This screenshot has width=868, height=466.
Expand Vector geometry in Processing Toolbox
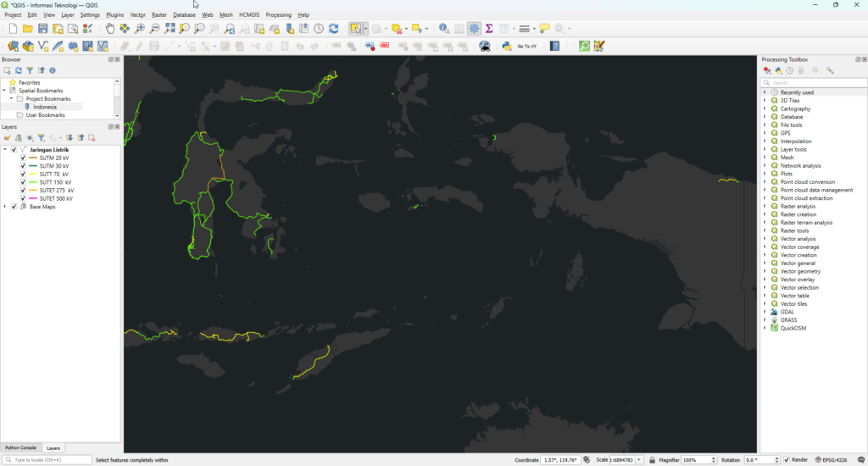pos(765,271)
